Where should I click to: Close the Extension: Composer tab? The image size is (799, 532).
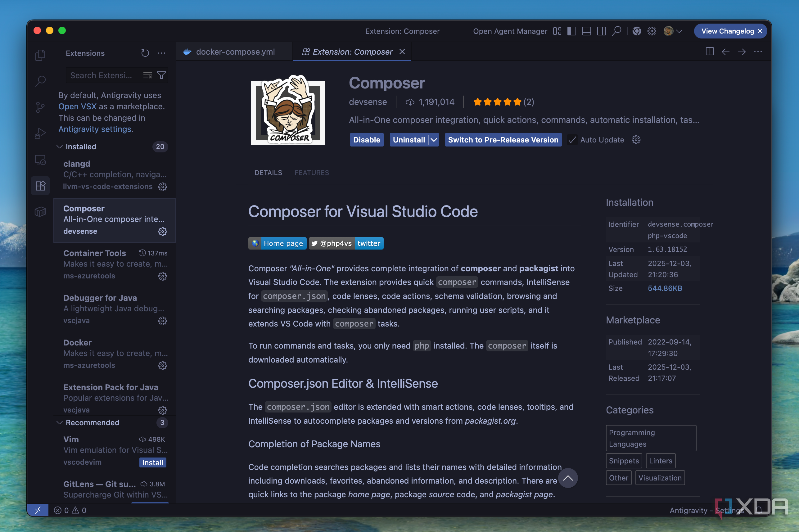tap(402, 52)
